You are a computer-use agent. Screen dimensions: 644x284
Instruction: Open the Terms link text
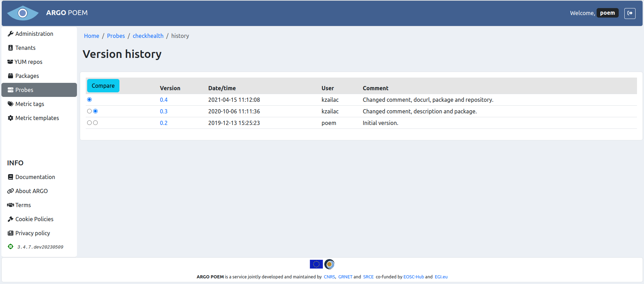coord(23,205)
